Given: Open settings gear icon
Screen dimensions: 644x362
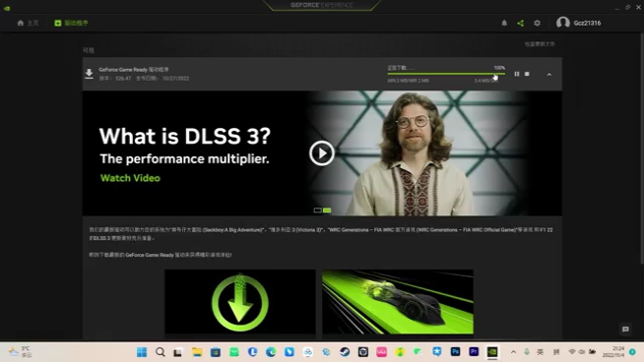Looking at the screenshot, I should tap(538, 23).
